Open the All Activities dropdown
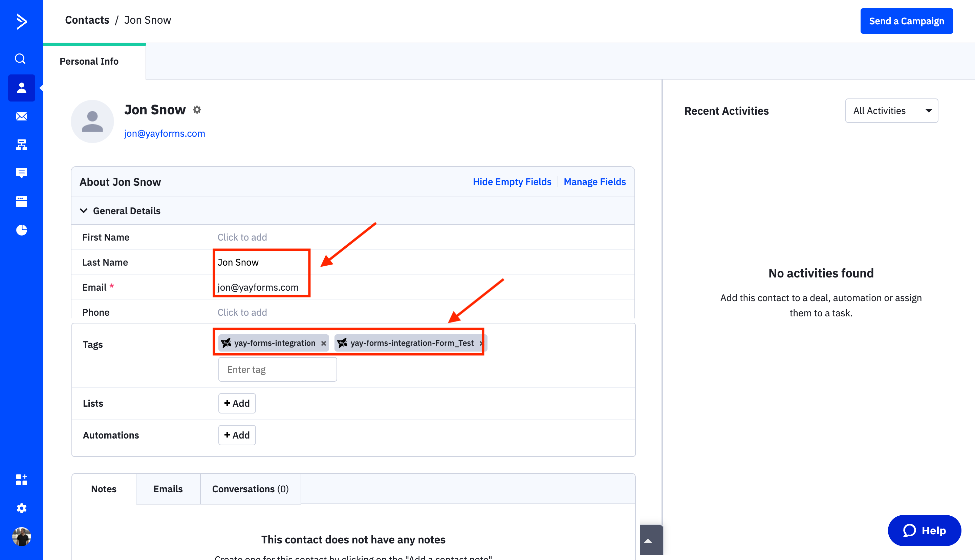Image resolution: width=975 pixels, height=560 pixels. click(891, 111)
